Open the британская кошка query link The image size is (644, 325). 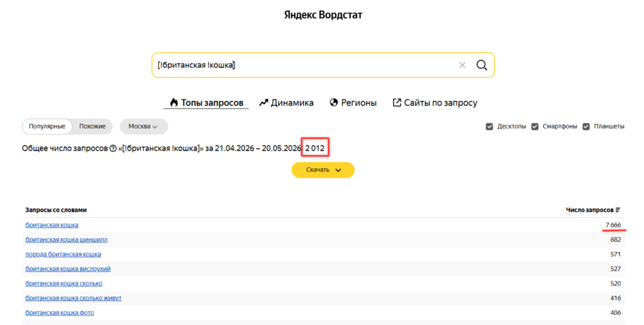[52, 225]
